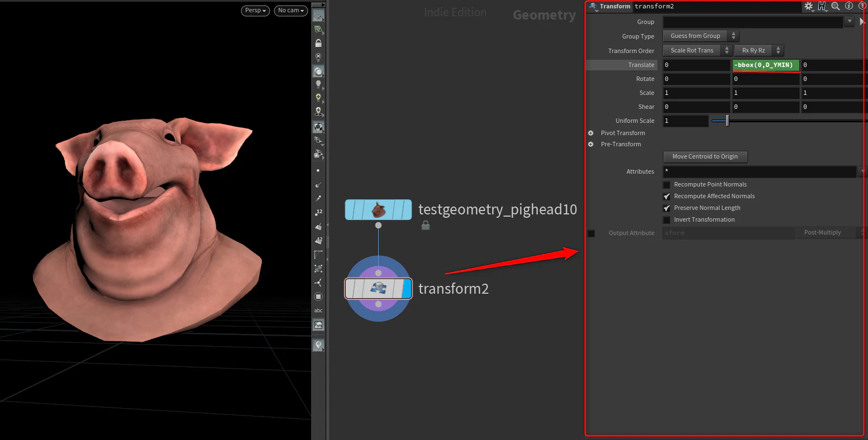Open the Persp viewport menu

255,11
